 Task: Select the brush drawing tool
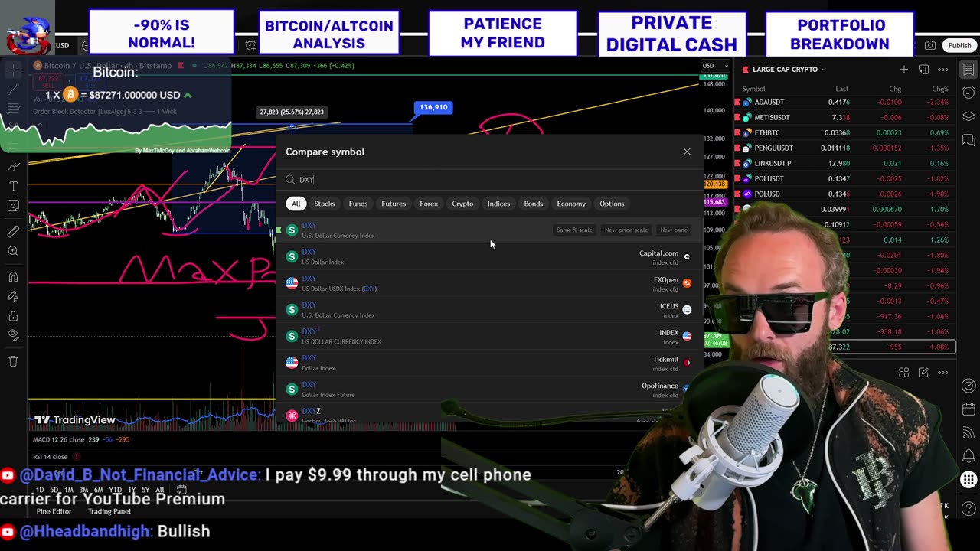click(13, 166)
